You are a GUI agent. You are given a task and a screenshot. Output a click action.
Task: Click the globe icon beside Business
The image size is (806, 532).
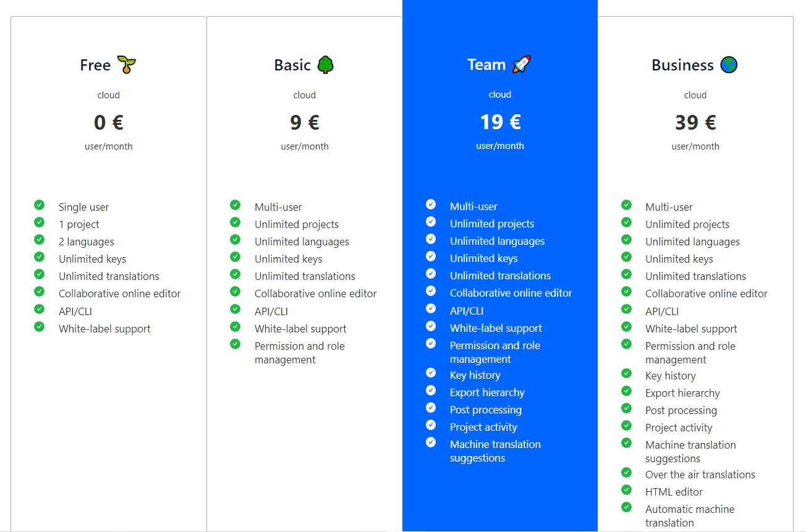729,65
